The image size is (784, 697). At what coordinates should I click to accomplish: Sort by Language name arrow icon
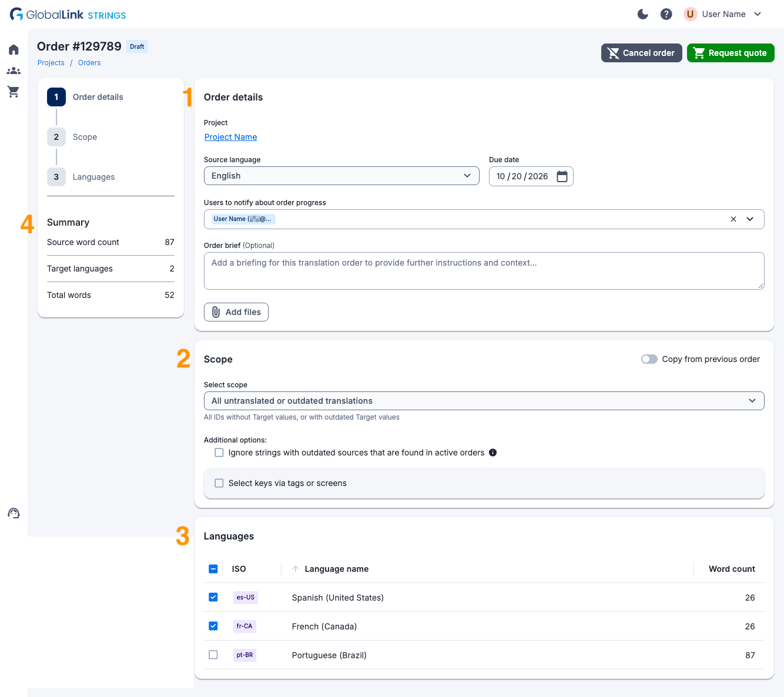coord(296,569)
